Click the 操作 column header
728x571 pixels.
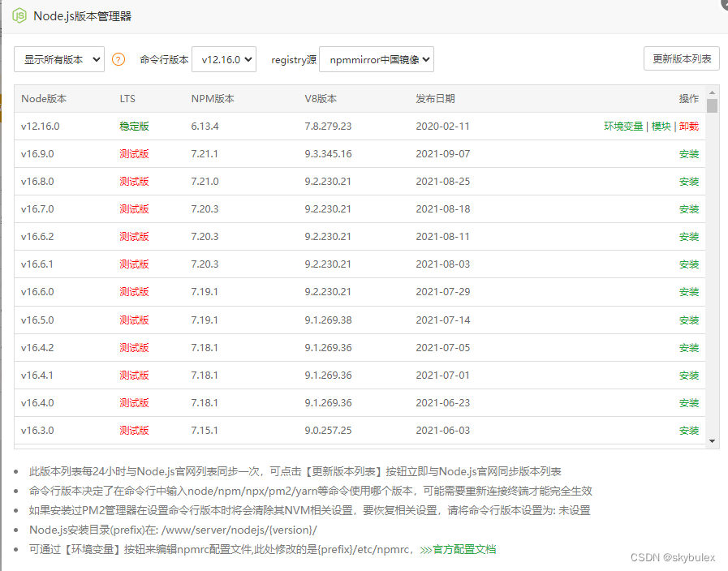pos(689,99)
